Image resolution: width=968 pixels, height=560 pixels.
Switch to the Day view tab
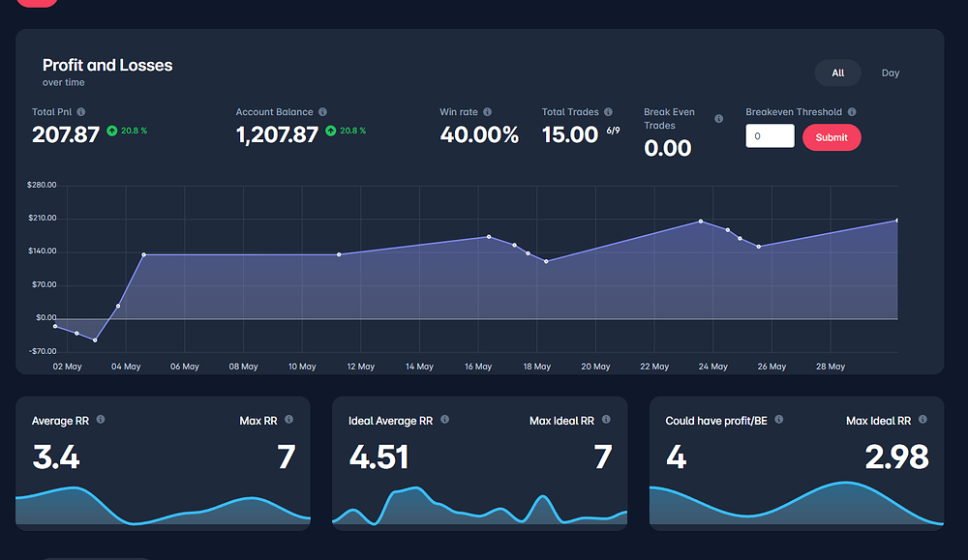pos(891,73)
